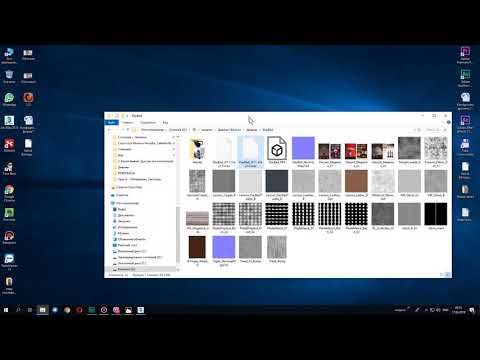Image resolution: width=480 pixels, height=360 pixels.
Task: Open the red Opera icon in taskbar
Action: 79,310
